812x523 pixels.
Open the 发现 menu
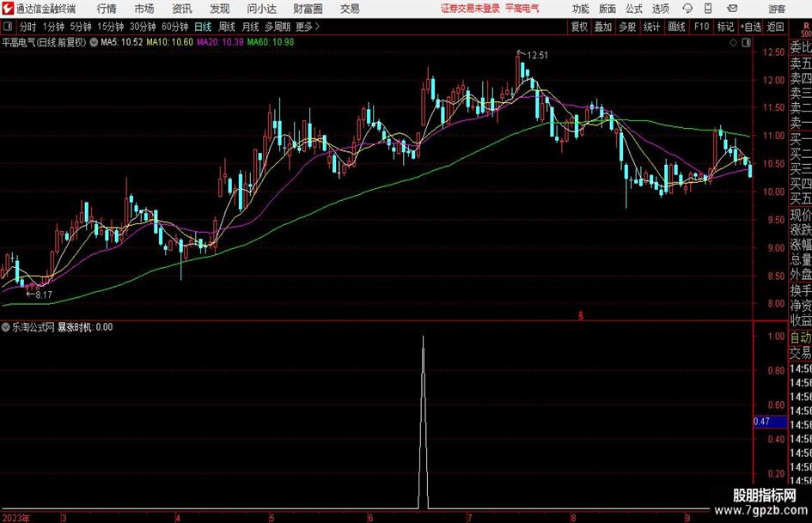pyautogui.click(x=220, y=9)
